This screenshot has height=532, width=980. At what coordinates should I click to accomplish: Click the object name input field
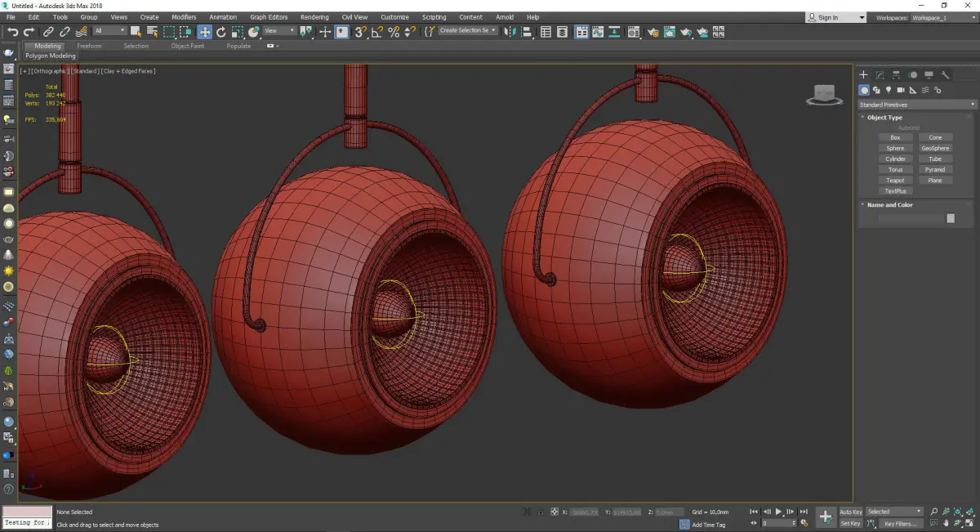coord(911,218)
